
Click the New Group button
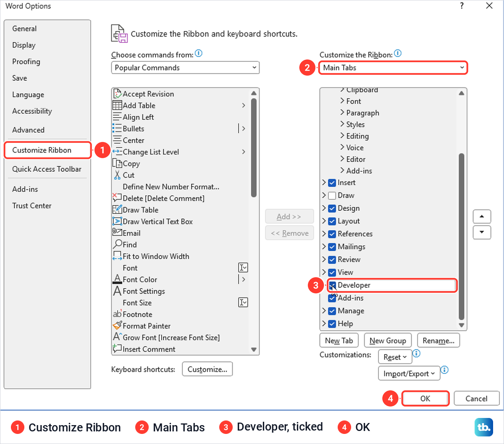click(x=388, y=341)
